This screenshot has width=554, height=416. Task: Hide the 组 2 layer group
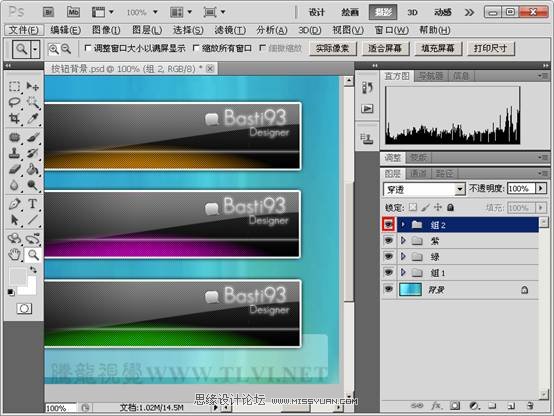(x=388, y=224)
